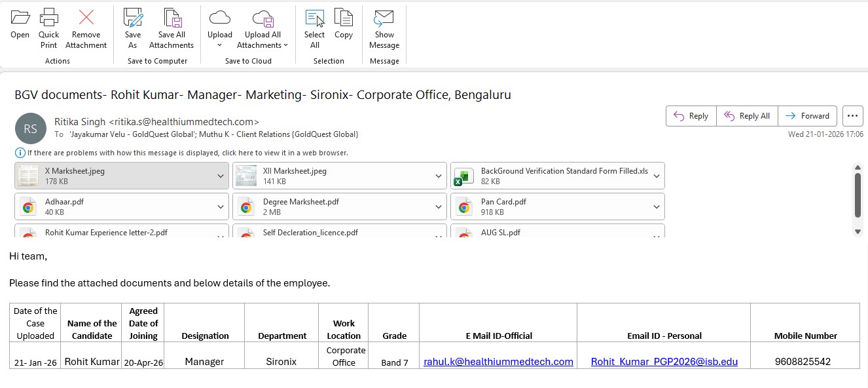Expand options for Pan Card.pdf attachment
Screen dimensions: 868x388
(656, 207)
